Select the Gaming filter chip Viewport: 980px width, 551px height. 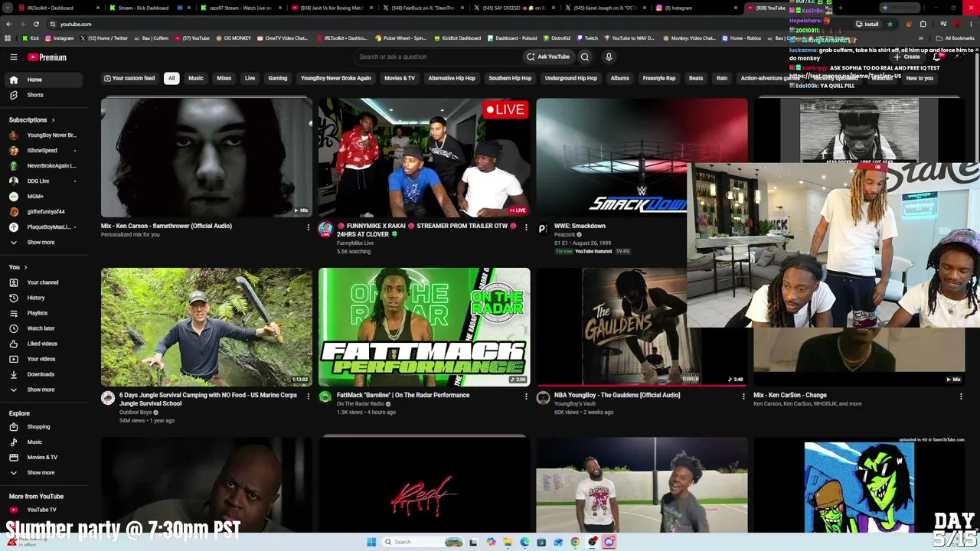(278, 78)
